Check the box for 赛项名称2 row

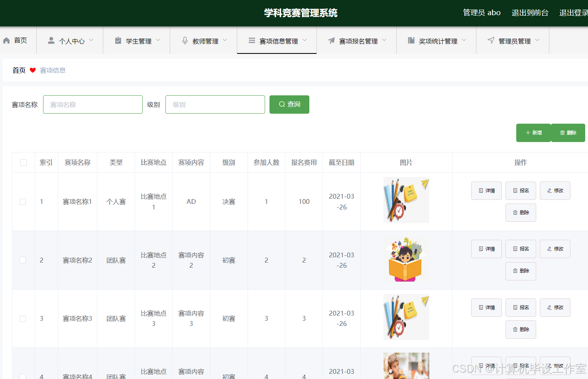(x=23, y=260)
